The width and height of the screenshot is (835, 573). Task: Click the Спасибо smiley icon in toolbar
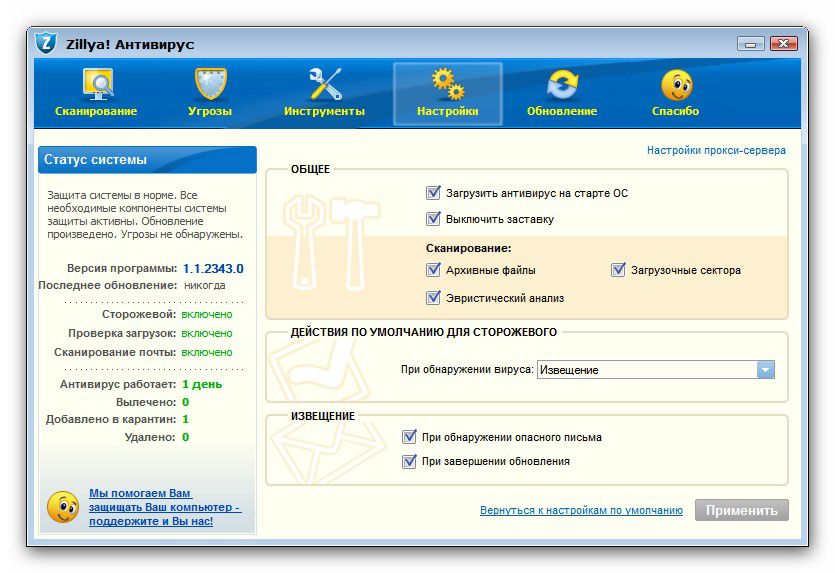(x=676, y=85)
